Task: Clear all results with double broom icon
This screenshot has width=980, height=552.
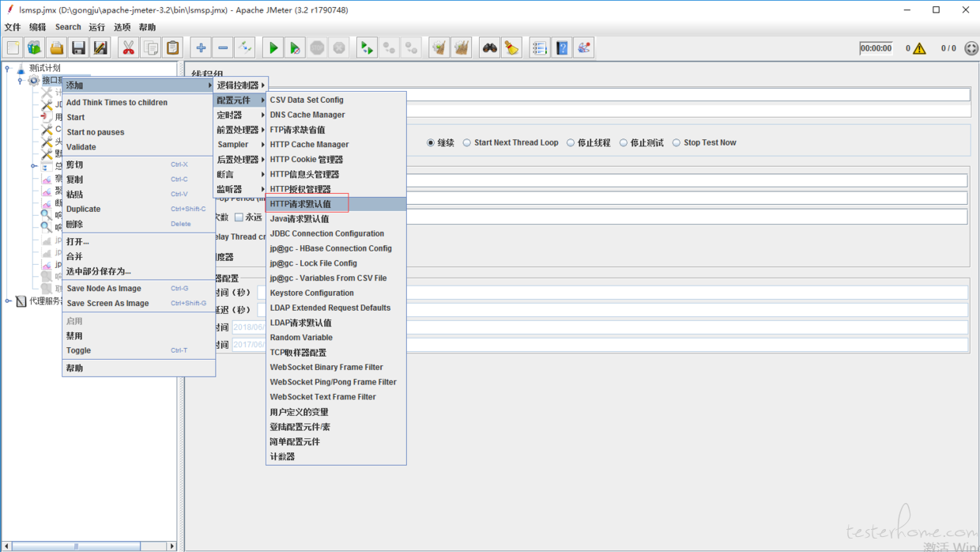Action: (x=461, y=48)
